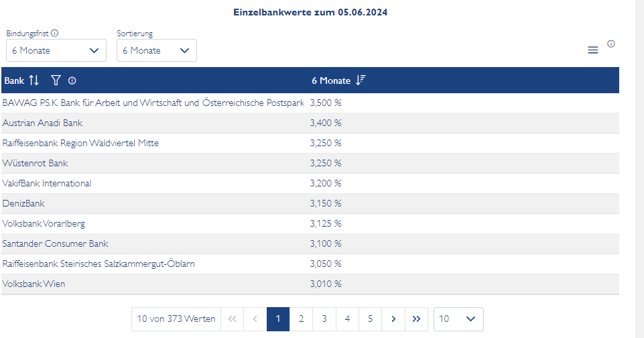This screenshot has height=338, width=644.
Task: Open the Bank column filter funnel
Action: [x=56, y=80]
